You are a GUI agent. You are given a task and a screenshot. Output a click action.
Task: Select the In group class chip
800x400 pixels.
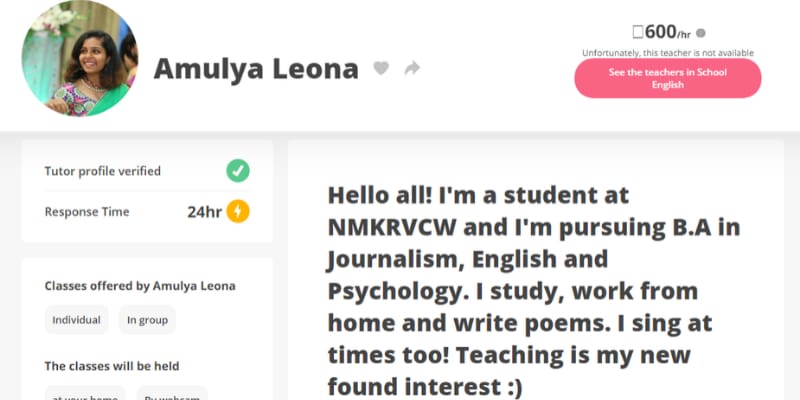pos(147,320)
